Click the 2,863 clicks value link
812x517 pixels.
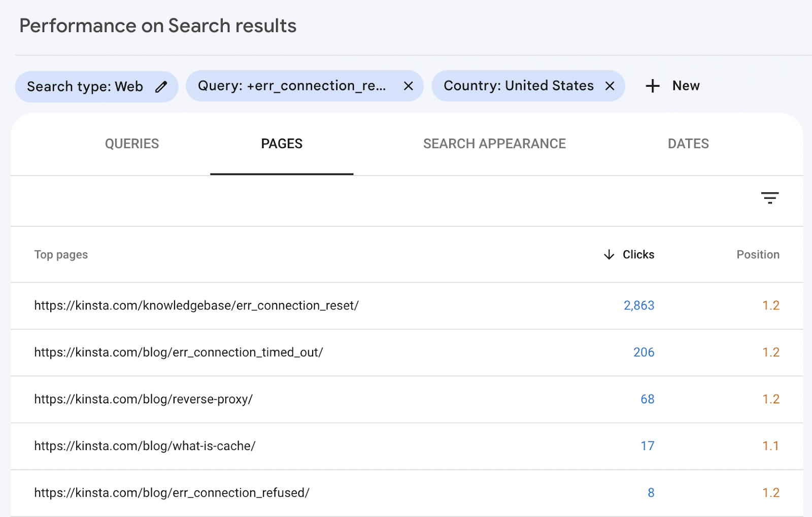coord(638,305)
